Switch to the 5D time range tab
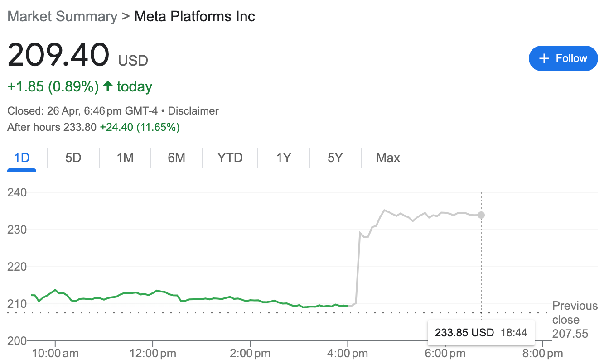This screenshot has height=364, width=609. point(73,158)
